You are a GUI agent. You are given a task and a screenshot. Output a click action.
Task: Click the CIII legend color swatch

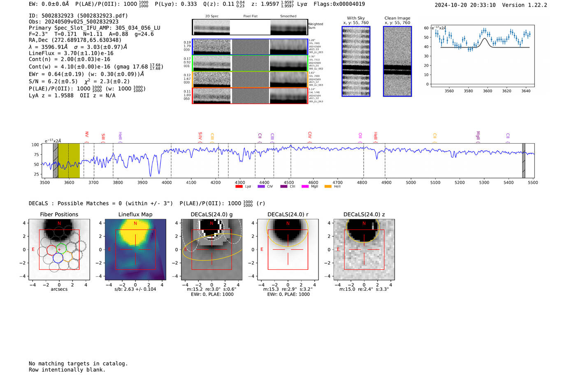(283, 186)
